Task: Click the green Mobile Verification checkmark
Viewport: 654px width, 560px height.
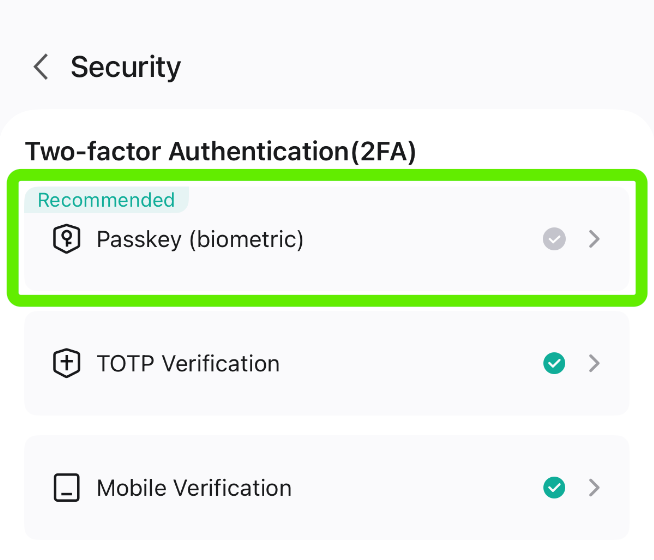Action: click(x=554, y=487)
